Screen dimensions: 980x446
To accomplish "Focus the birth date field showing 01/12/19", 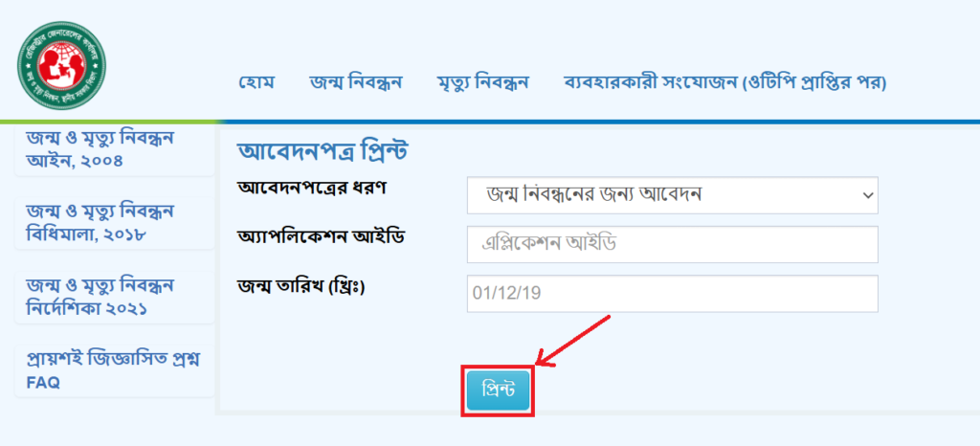I will (x=673, y=294).
